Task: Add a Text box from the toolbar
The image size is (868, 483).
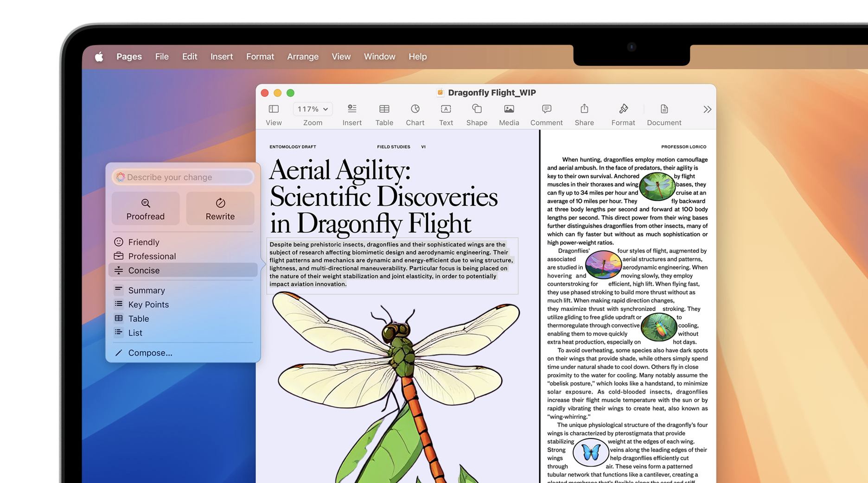Action: click(446, 109)
